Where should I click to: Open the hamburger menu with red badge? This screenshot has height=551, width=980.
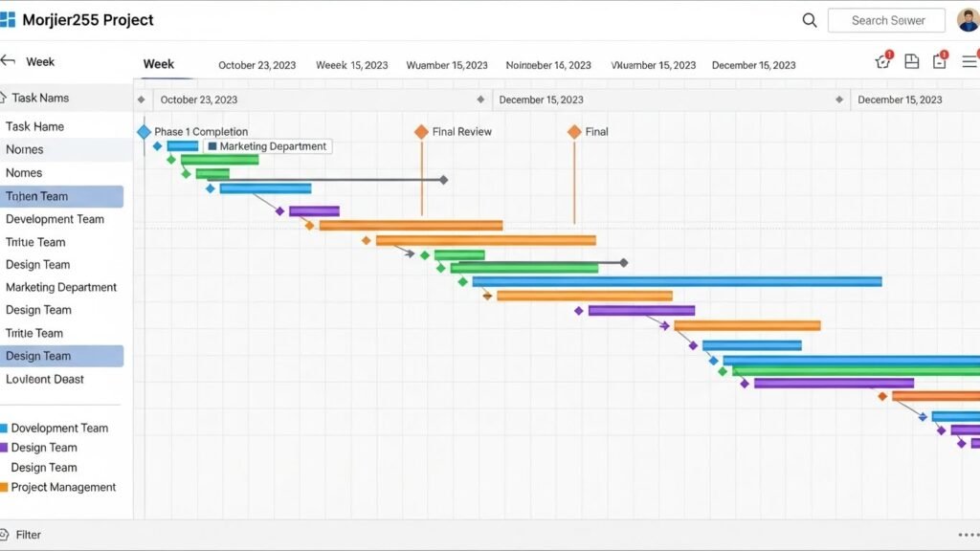click(969, 60)
